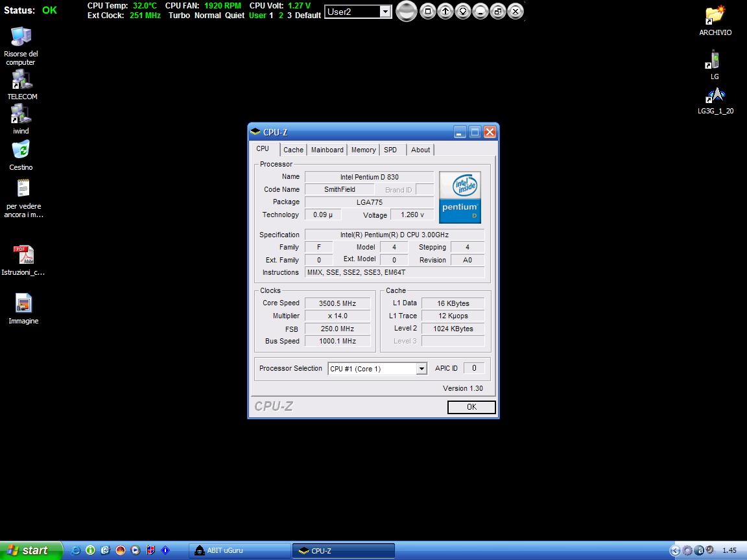Select the iwind shortcut icon
Image resolution: width=747 pixels, height=560 pixels.
pyautogui.click(x=21, y=119)
